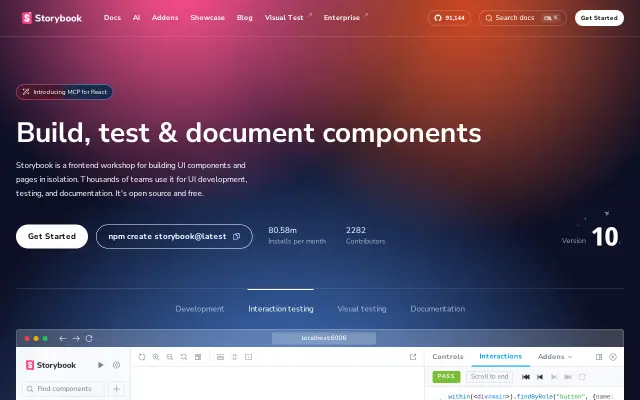Screen dimensions: 640x400
Task: Toggle the outline icon in preview toolbar
Action: pos(248,357)
